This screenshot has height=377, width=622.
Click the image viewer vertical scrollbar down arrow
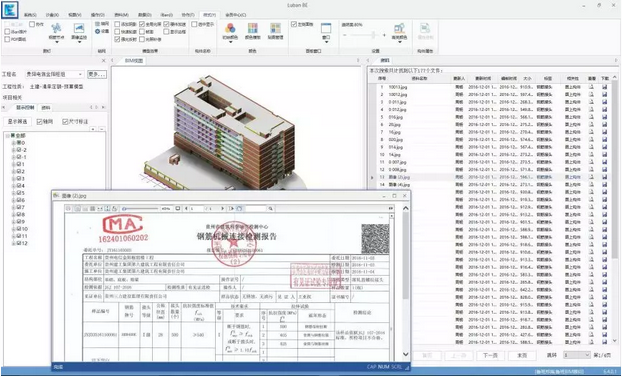pyautogui.click(x=405, y=354)
